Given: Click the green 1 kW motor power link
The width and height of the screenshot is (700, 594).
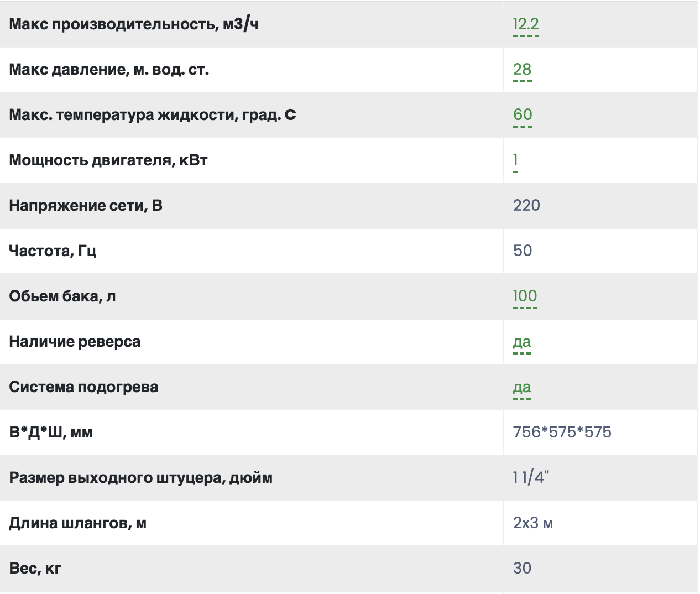Looking at the screenshot, I should click(x=515, y=160).
